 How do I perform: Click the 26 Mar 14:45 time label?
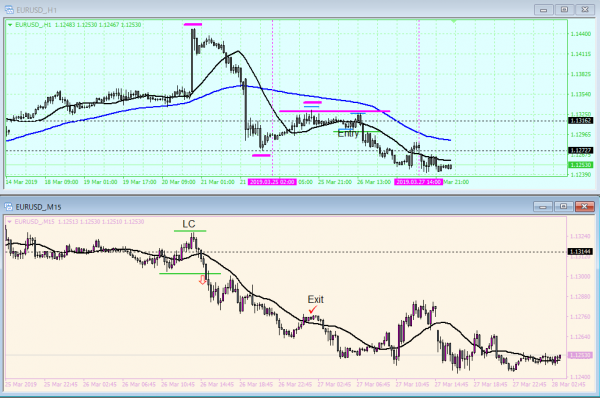pos(217,384)
